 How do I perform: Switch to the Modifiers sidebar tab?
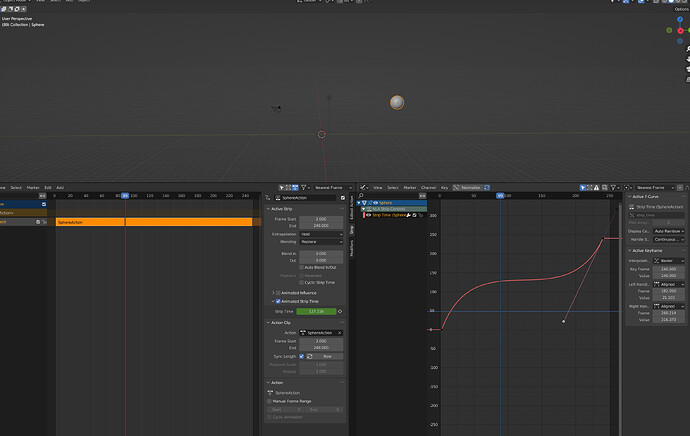352,248
